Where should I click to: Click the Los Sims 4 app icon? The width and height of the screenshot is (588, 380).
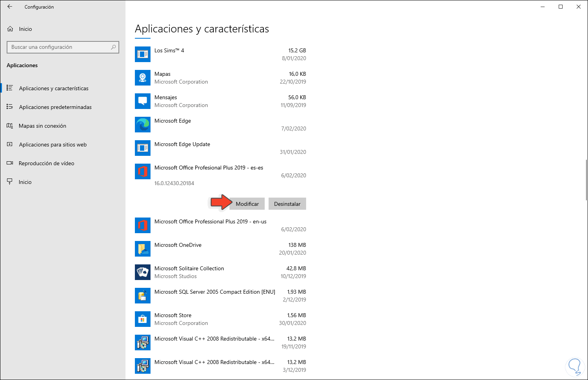click(x=143, y=54)
